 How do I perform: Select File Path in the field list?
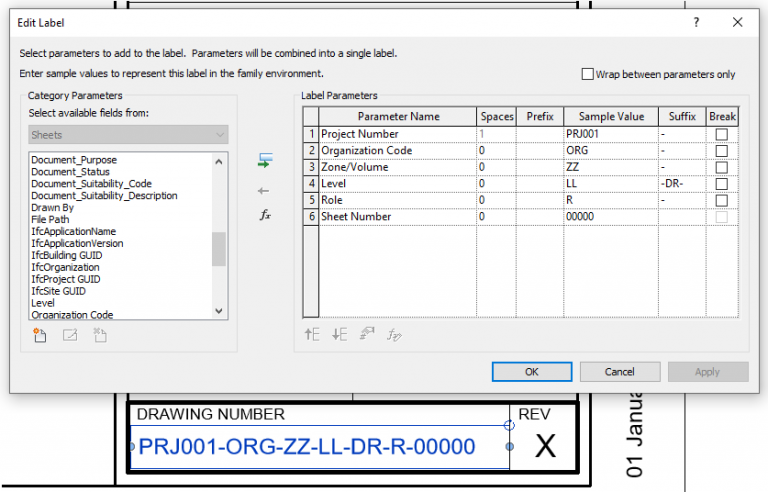pos(50,220)
